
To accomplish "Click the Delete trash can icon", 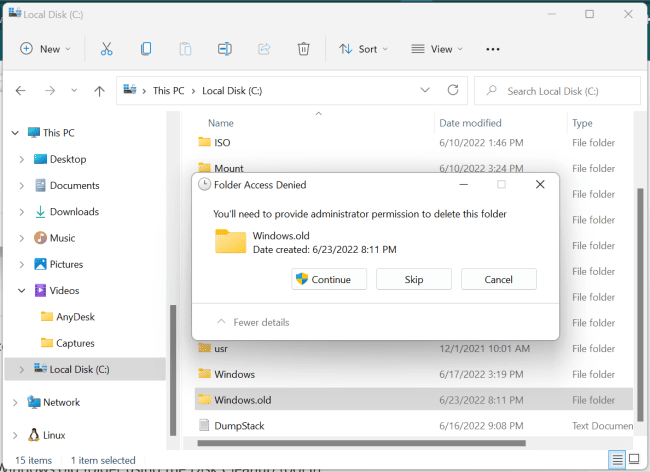I will click(303, 49).
